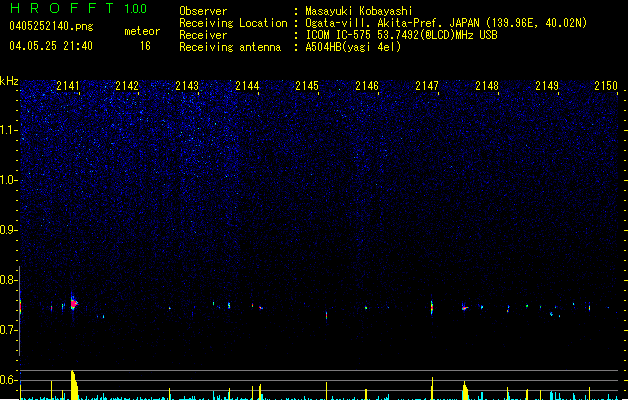Click the Observer field label

click(x=203, y=11)
